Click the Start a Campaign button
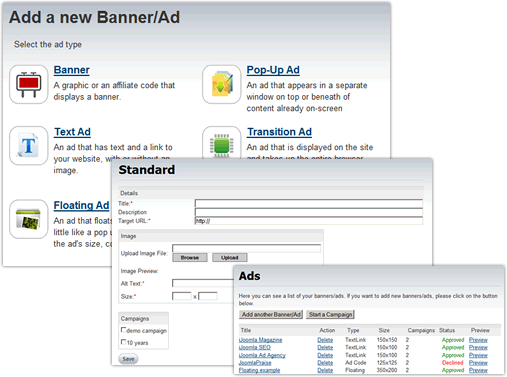The image size is (507, 377). (330, 314)
